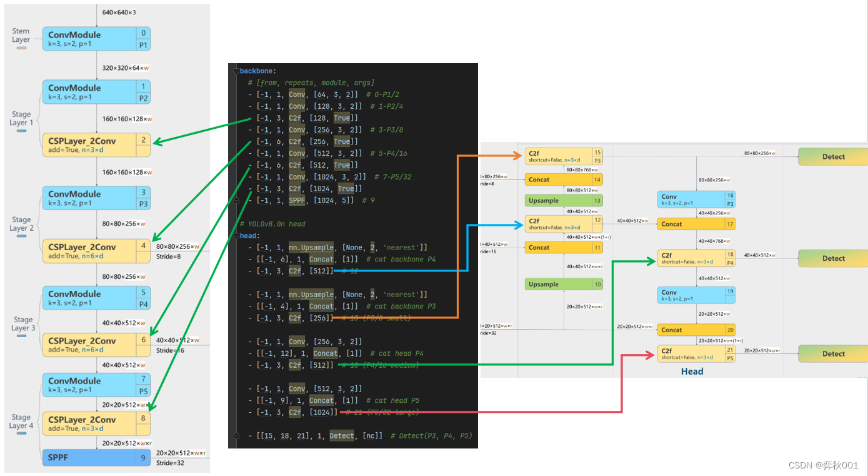Click the 320×320×64×w dimension label
Screen dimensions: 868x476
127,68
